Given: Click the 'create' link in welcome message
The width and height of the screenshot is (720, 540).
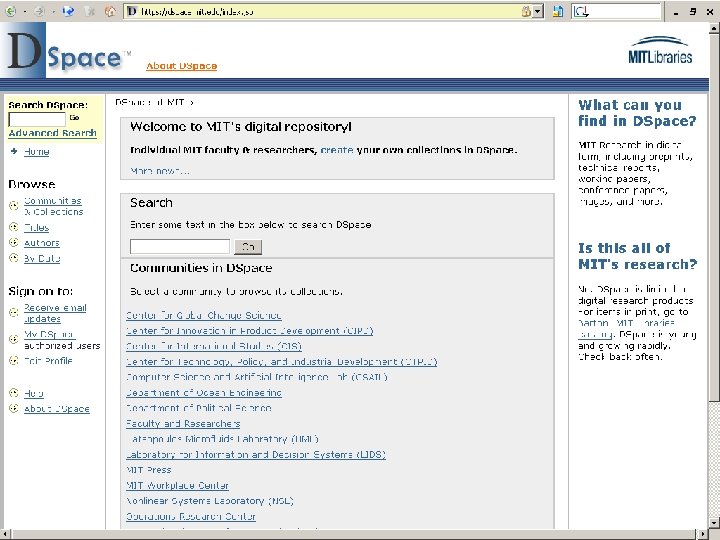Looking at the screenshot, I should pos(337,150).
